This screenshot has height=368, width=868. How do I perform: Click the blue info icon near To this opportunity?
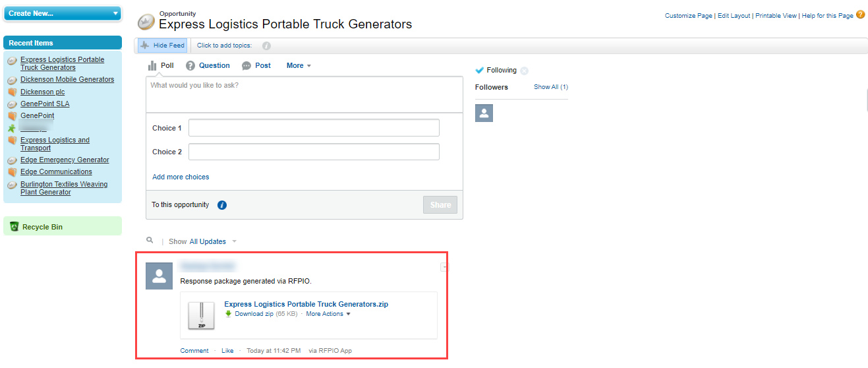point(222,205)
